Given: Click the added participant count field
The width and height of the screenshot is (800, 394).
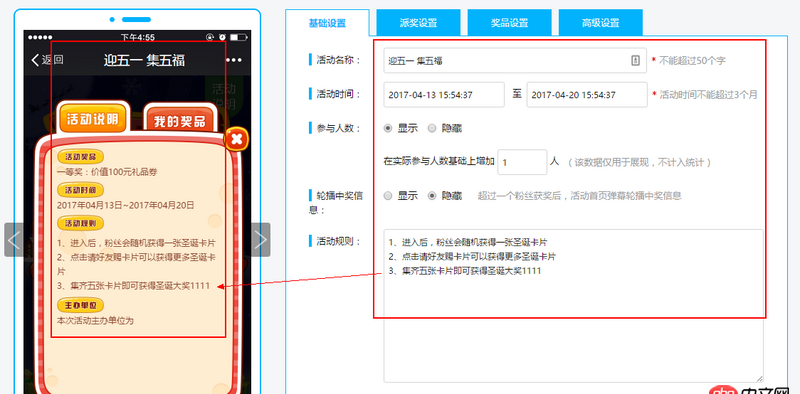Looking at the screenshot, I should tap(522, 162).
